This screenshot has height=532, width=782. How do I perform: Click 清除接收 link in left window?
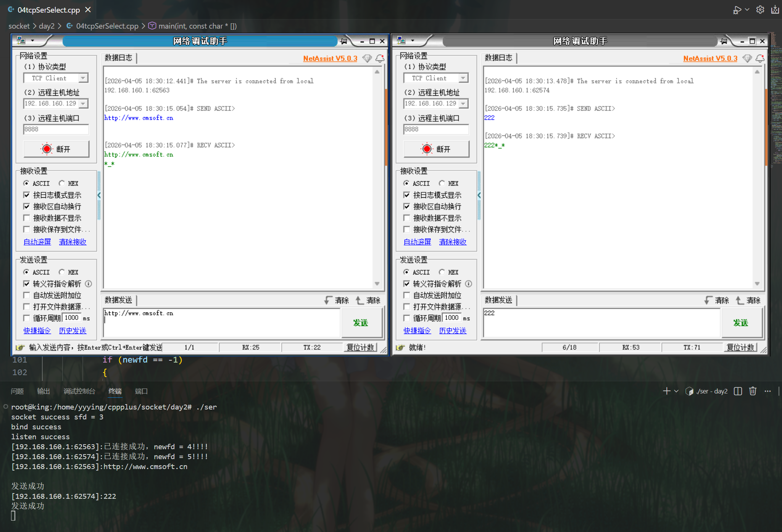click(x=73, y=242)
